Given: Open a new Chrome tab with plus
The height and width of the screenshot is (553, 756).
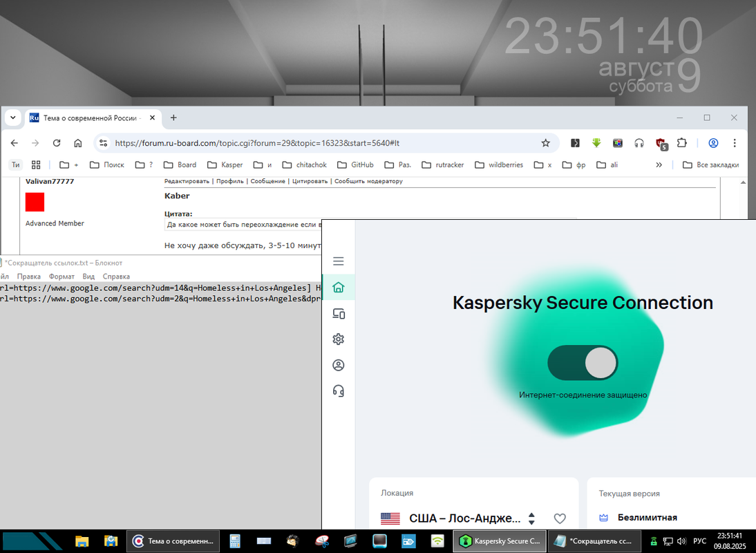Looking at the screenshot, I should (173, 118).
